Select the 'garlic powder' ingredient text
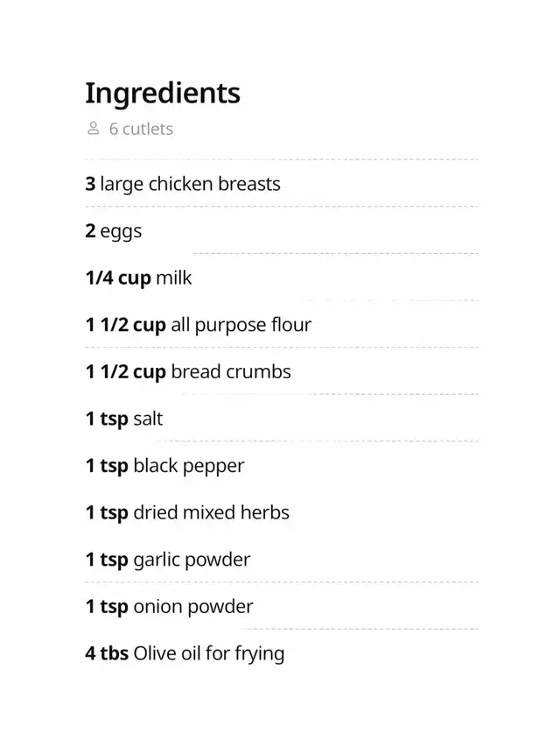 [192, 560]
